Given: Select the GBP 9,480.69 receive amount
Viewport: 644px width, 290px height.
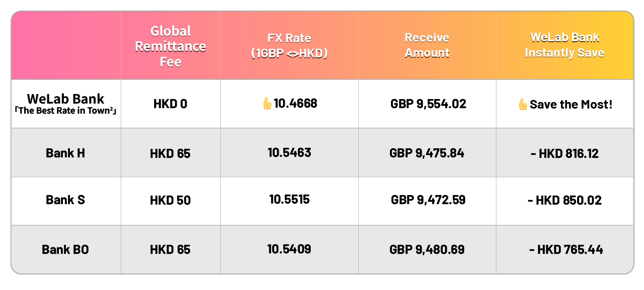Looking at the screenshot, I should click(427, 249).
